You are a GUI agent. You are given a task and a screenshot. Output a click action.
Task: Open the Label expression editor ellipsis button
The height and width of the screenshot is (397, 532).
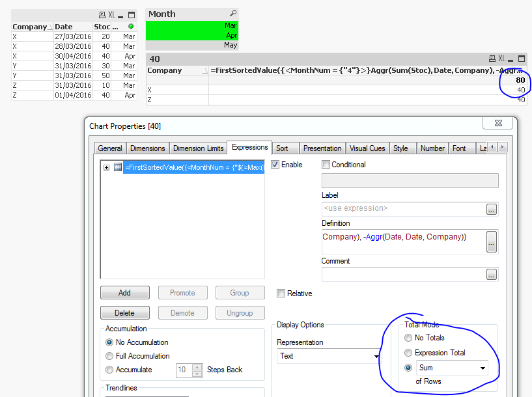(492, 209)
